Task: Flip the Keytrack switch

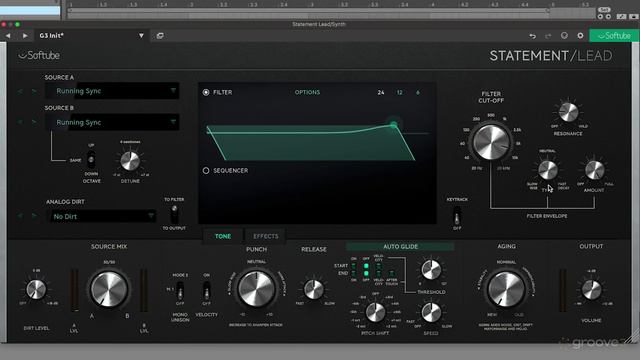Action: [457, 216]
